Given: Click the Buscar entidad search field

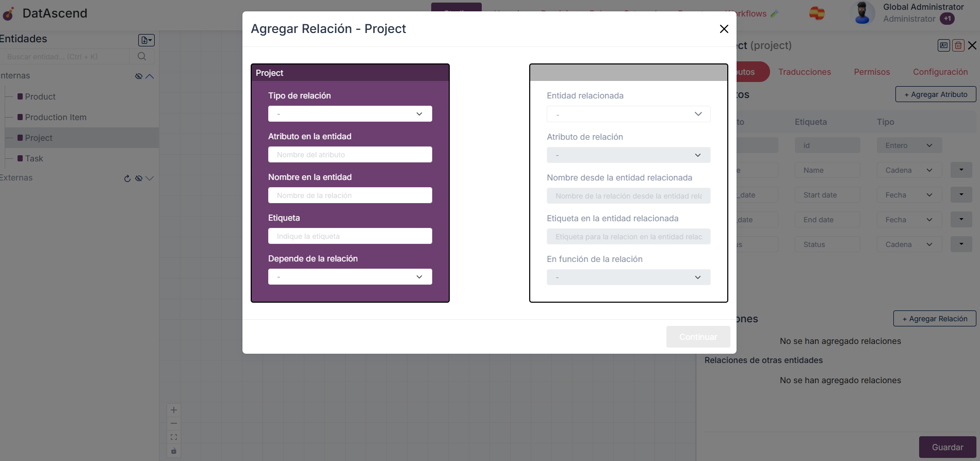Looking at the screenshot, I should 64,57.
